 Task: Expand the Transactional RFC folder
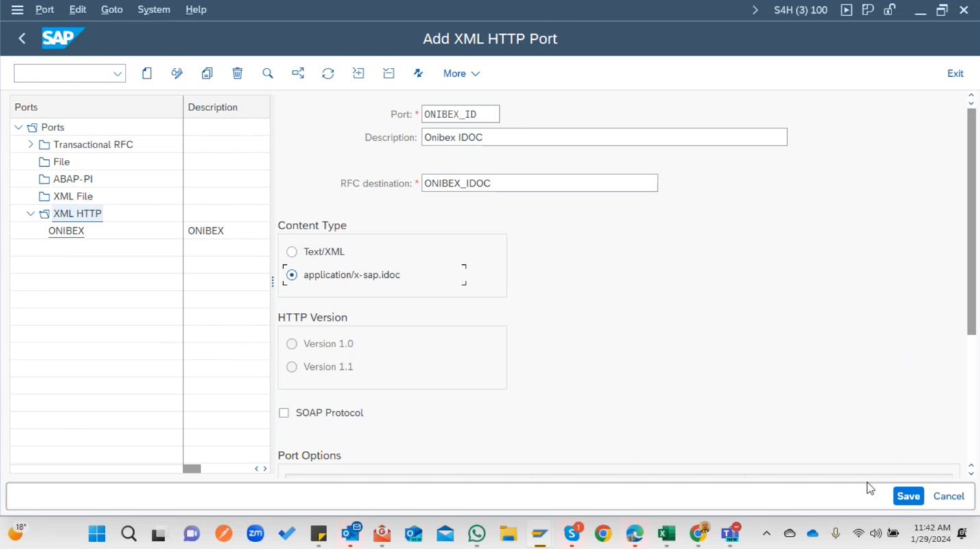click(31, 144)
